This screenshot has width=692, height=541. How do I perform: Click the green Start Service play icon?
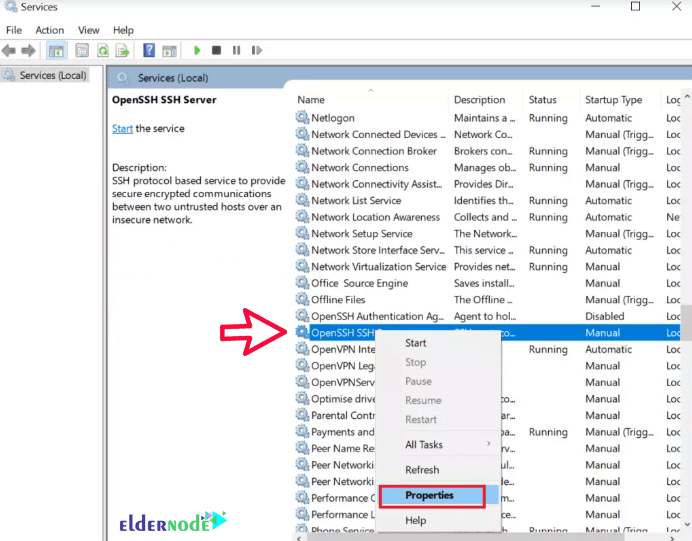pos(197,50)
